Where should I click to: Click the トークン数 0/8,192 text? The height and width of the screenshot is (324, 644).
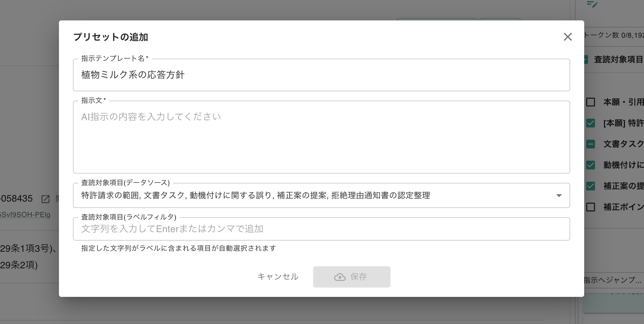click(x=614, y=35)
